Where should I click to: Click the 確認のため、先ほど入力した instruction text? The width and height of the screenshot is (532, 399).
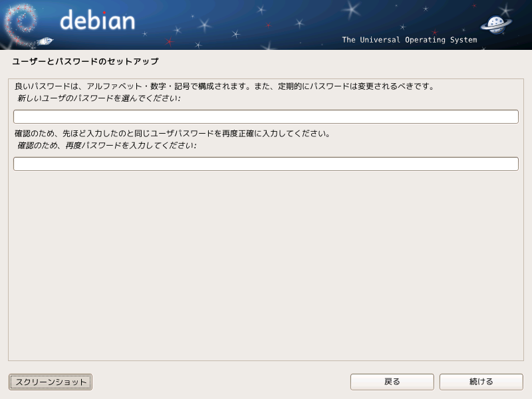click(173, 134)
